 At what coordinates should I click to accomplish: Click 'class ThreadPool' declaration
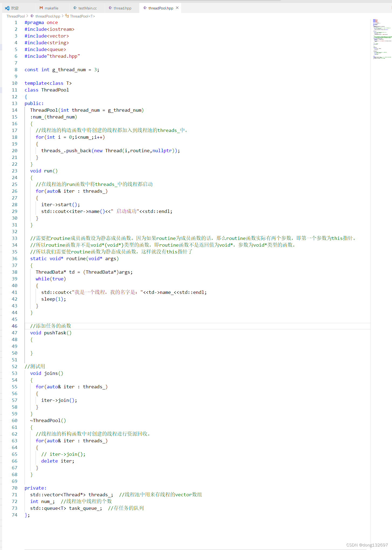[x=47, y=90]
